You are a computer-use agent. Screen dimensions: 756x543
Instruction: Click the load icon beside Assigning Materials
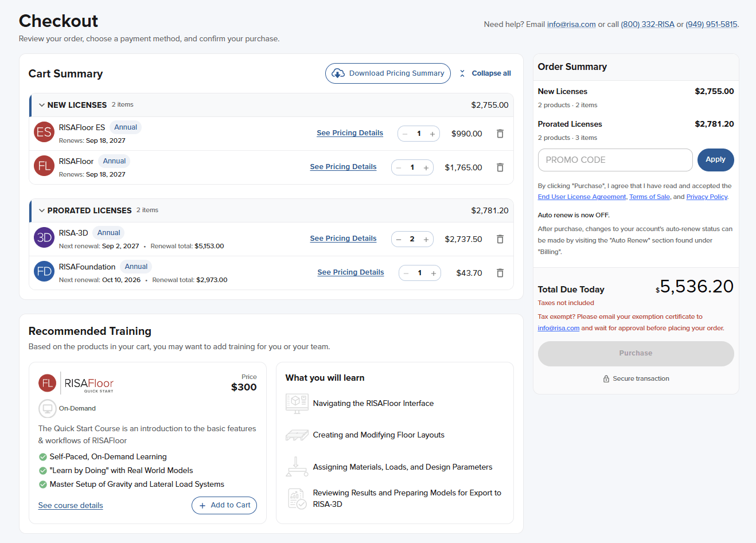click(297, 467)
